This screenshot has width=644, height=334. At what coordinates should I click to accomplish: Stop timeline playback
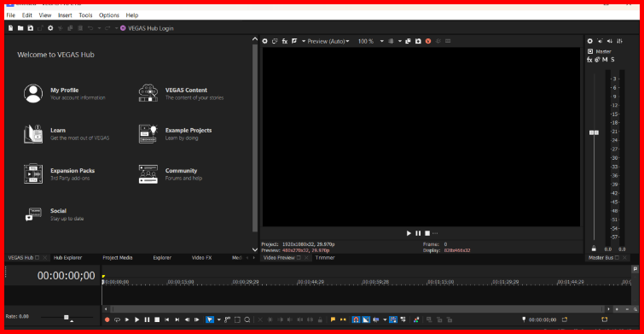(157, 319)
